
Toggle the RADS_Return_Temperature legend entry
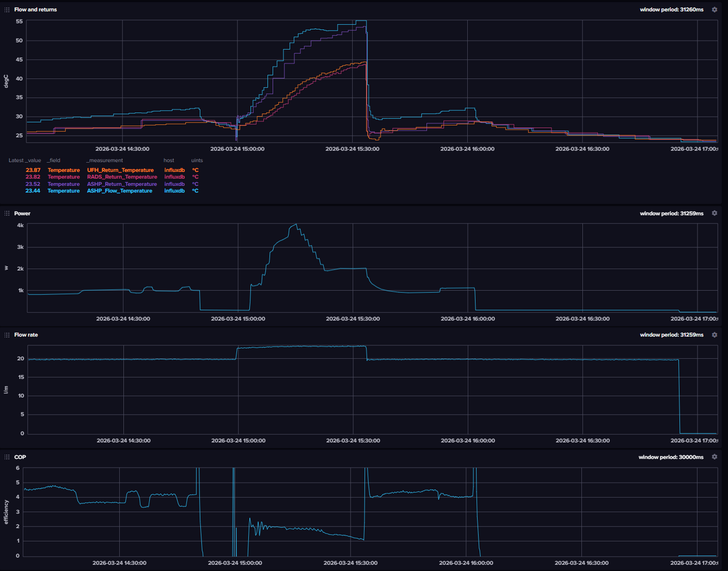[122, 177]
